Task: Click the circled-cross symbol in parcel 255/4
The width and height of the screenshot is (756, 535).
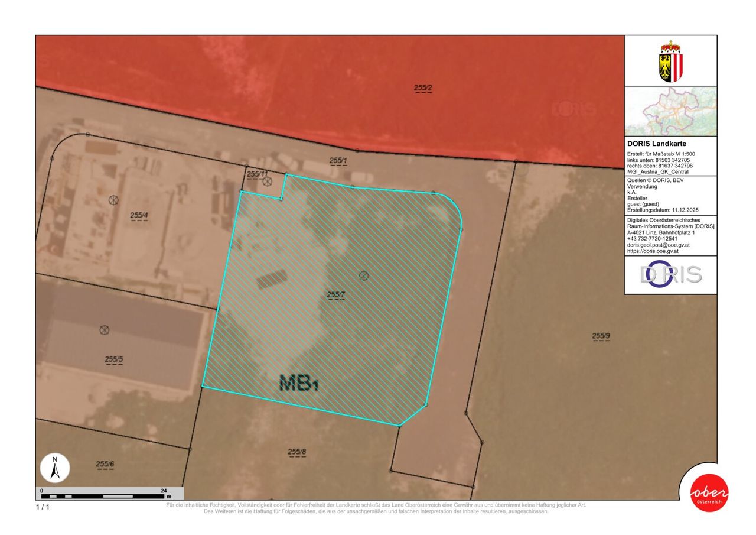Action: 113,200
